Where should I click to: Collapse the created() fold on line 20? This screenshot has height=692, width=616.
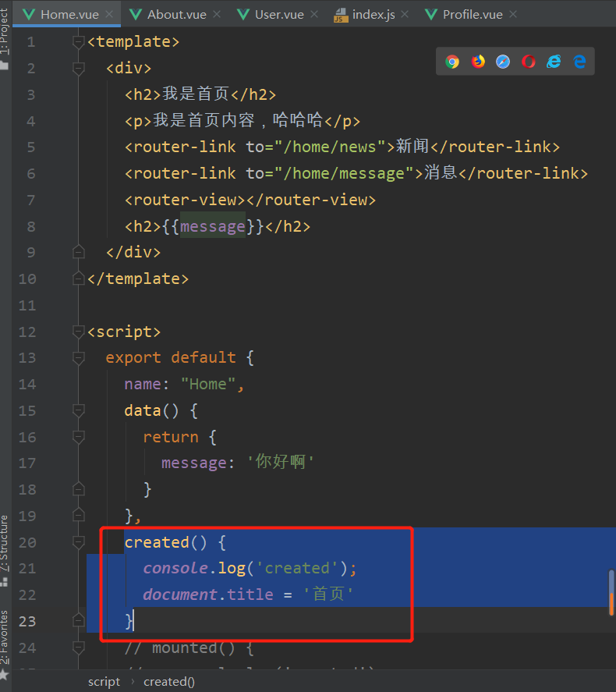pyautogui.click(x=79, y=542)
